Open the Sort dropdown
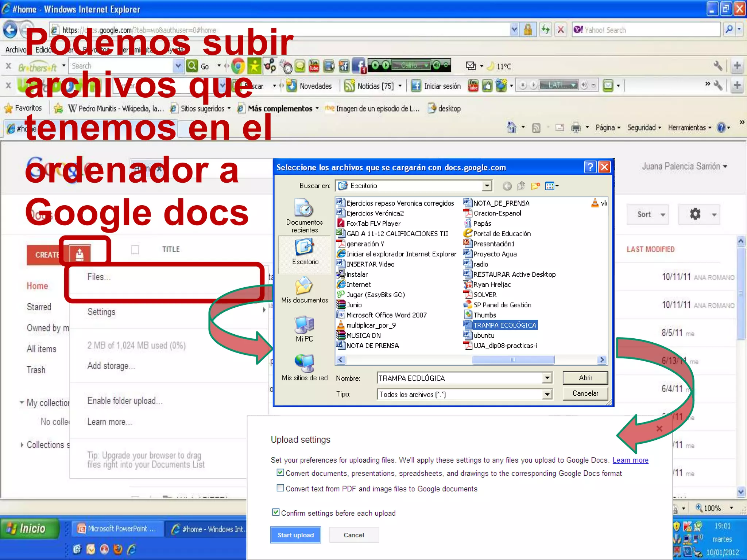This screenshot has height=560, width=747. pyautogui.click(x=648, y=214)
